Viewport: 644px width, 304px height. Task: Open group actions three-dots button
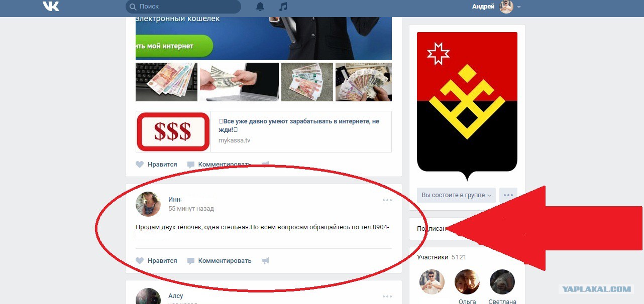508,195
